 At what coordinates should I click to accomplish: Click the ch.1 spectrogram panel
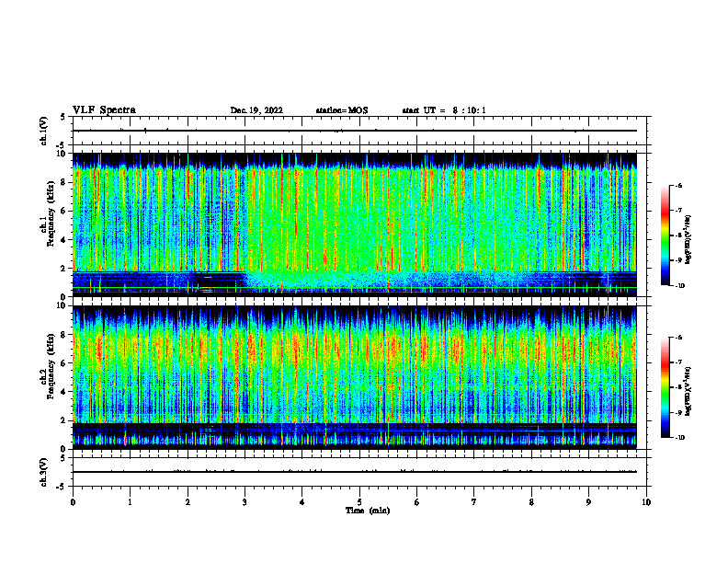[x=355, y=224]
